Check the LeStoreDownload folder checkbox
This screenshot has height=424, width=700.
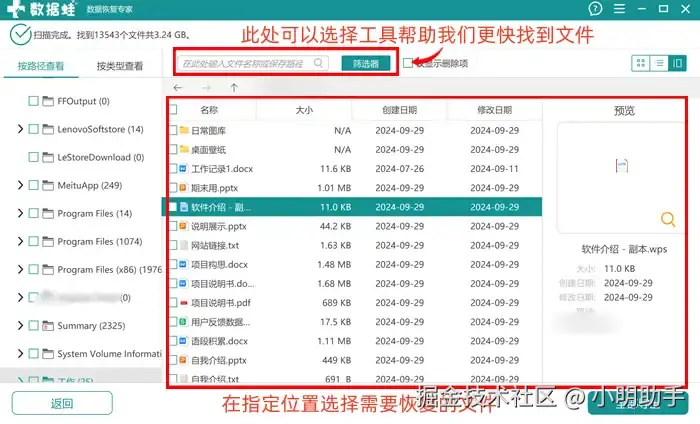tap(33, 157)
